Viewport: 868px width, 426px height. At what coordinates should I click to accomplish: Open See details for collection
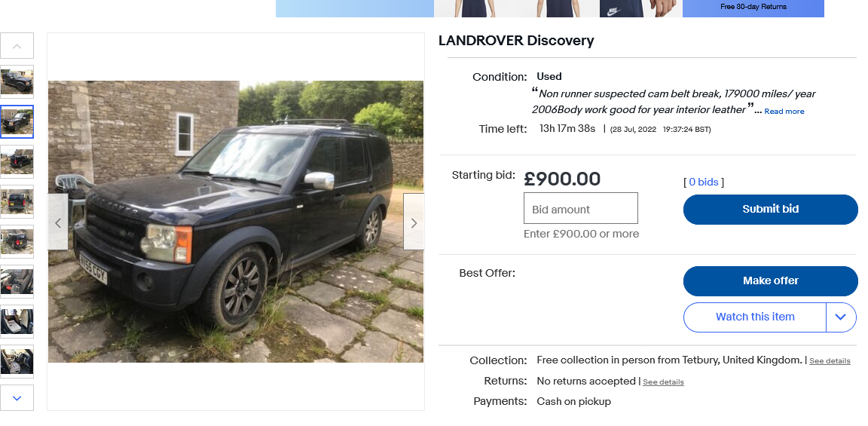coord(830,361)
